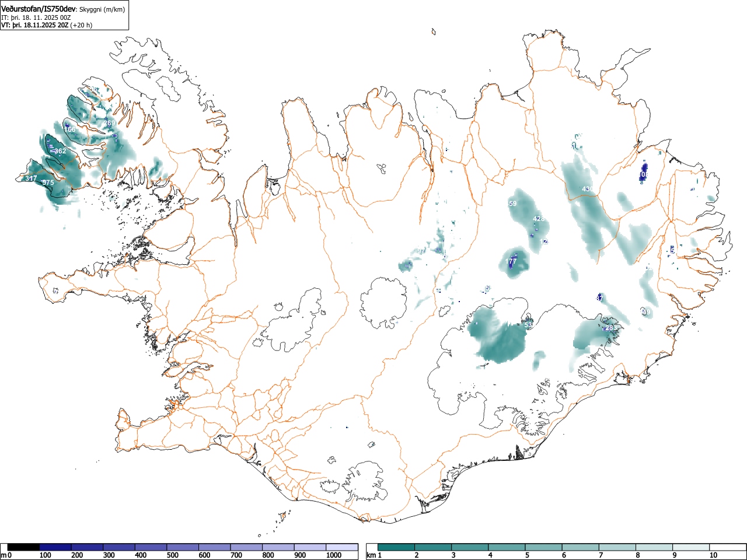Click the 300–400 m legend swatch

(x=119, y=547)
